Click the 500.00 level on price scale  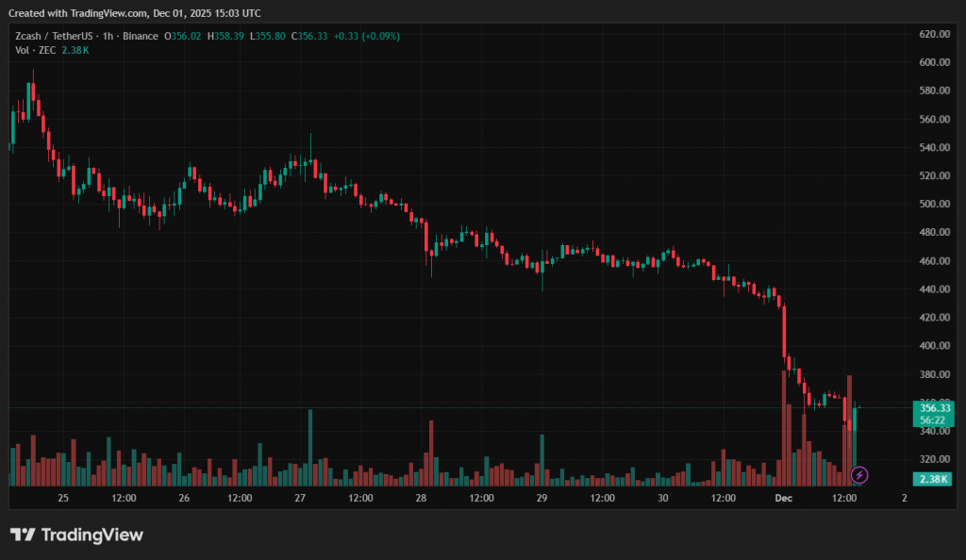click(933, 204)
